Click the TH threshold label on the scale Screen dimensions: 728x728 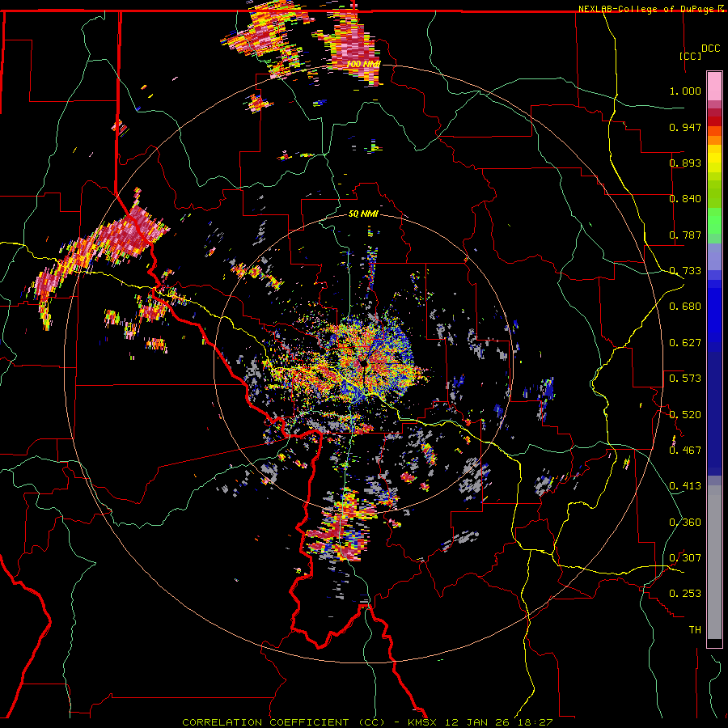[695, 630]
